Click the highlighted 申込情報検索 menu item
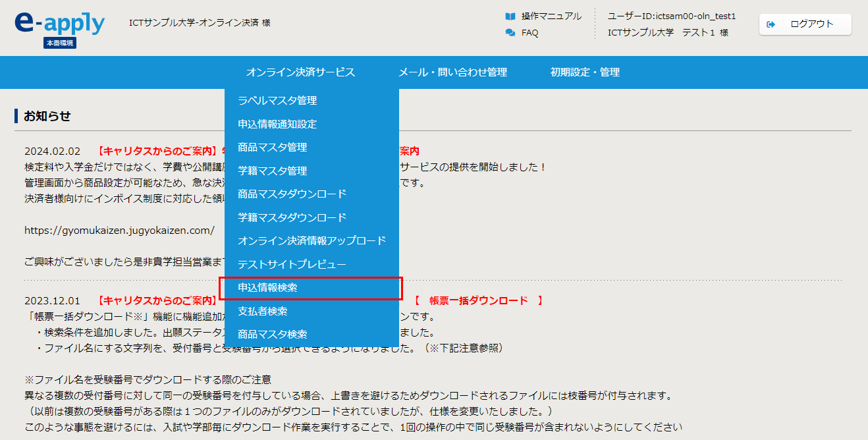 pyautogui.click(x=267, y=288)
